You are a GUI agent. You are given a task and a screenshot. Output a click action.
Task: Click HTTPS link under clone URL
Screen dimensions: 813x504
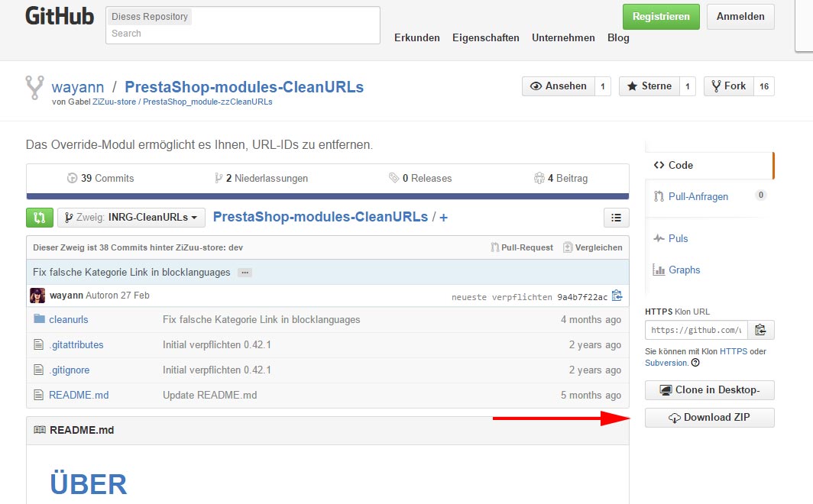[x=734, y=351]
